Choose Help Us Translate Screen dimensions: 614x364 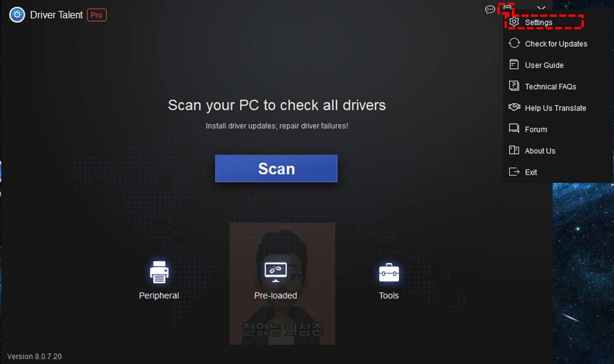coord(558,108)
